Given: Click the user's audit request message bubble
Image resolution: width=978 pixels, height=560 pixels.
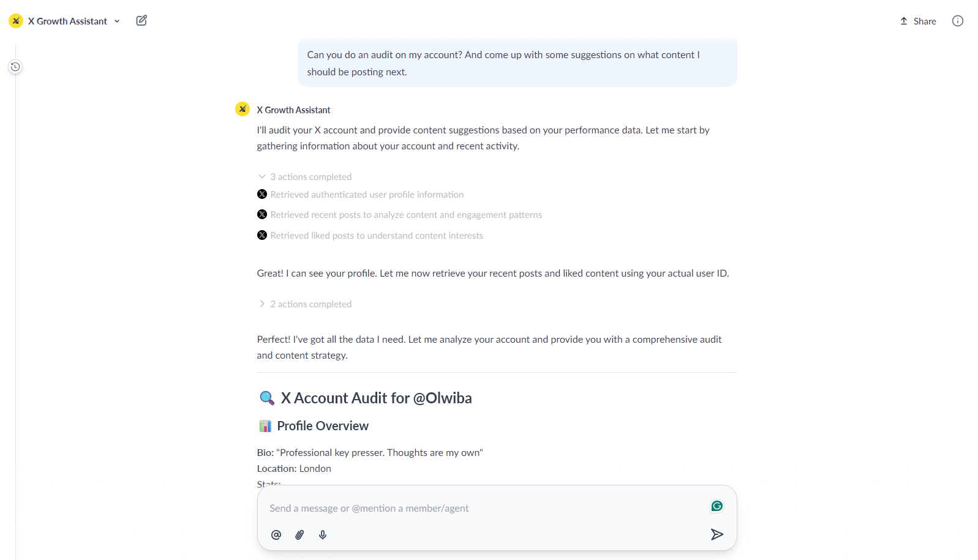Looking at the screenshot, I should coord(517,63).
